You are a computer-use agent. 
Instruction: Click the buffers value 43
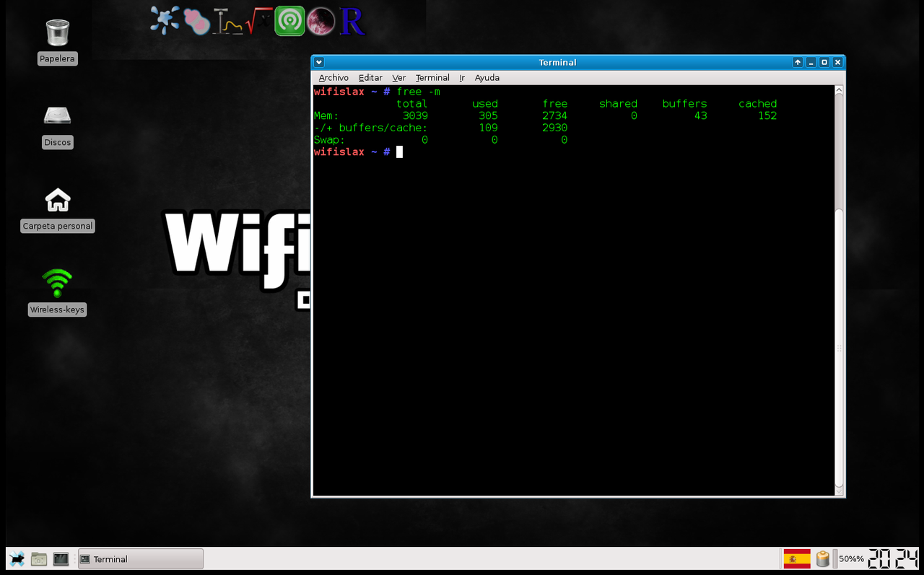coord(700,115)
